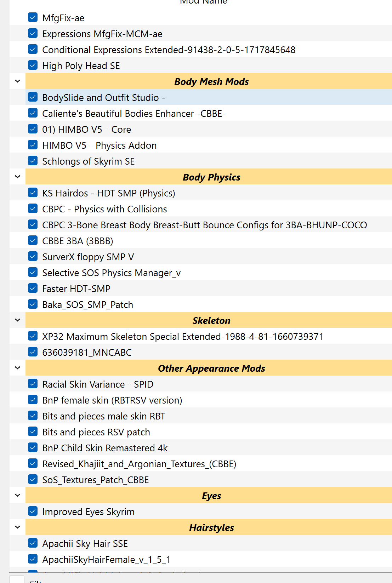The image size is (392, 583).
Task: Uncheck KS Hairdos - HDT SMP (Physics)
Action: click(x=33, y=193)
